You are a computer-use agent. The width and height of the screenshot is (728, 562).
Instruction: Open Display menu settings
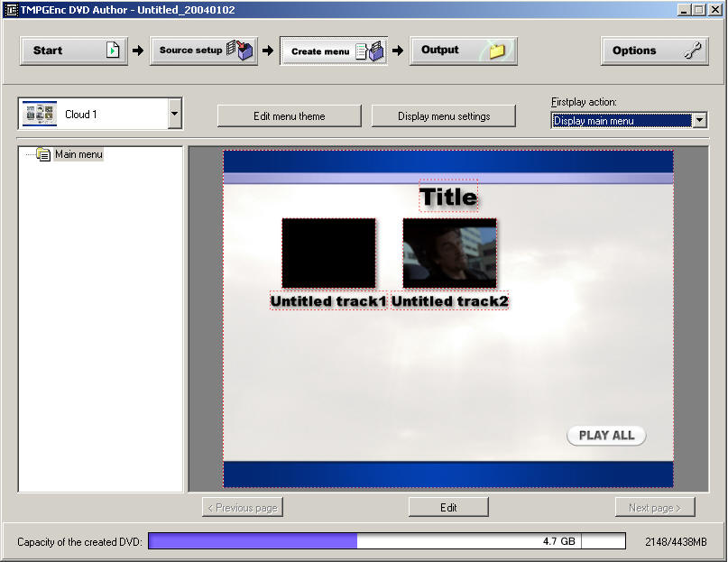click(444, 116)
